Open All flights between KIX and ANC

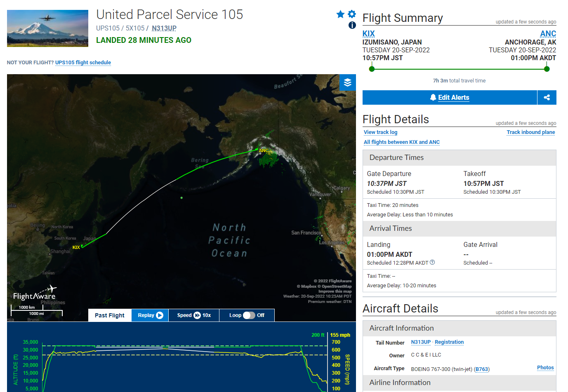[402, 142]
